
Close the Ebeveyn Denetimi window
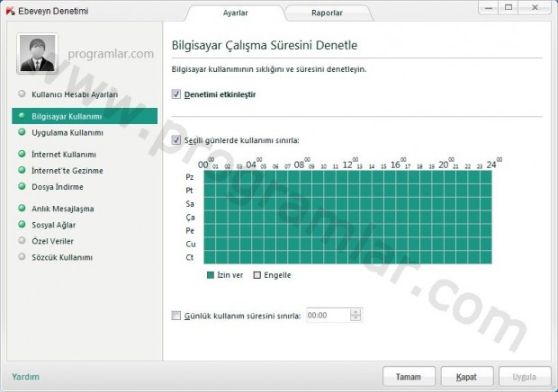point(535,8)
